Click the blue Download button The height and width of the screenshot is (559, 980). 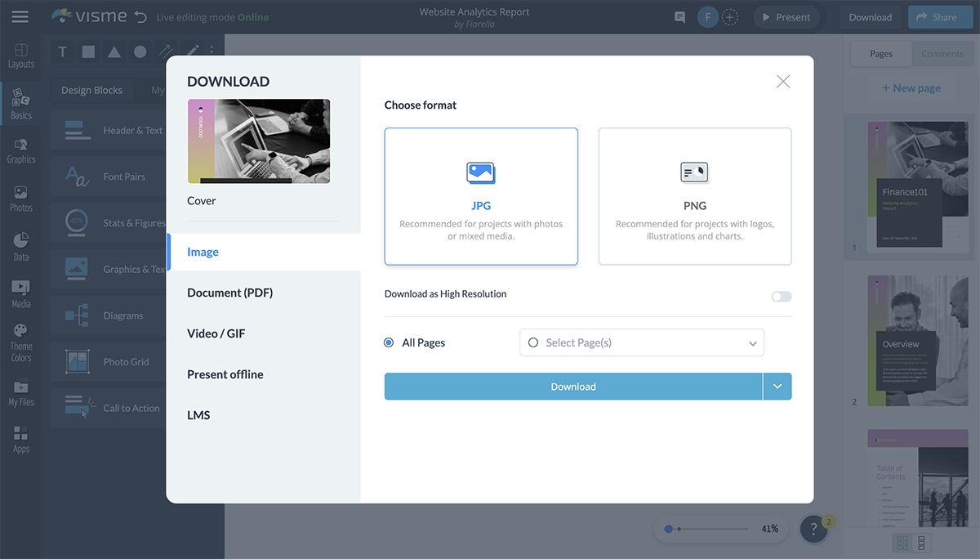click(x=572, y=387)
